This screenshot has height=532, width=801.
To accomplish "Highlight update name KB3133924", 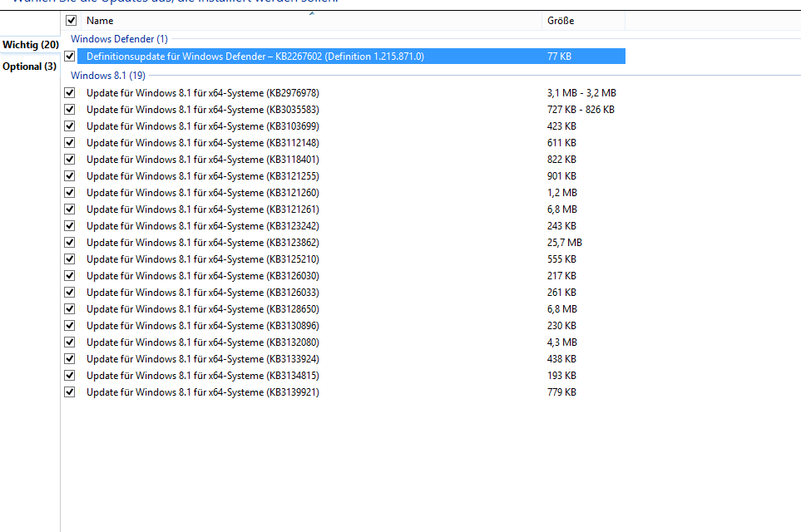I will coord(203,358).
